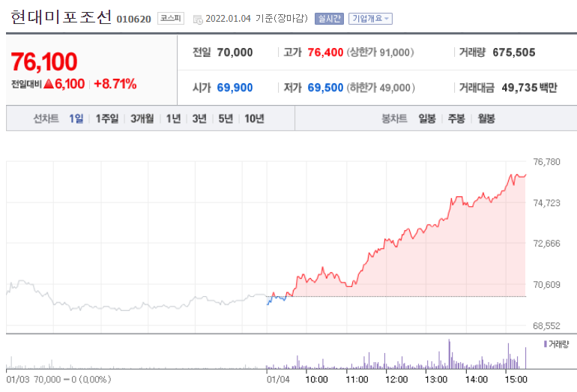Click the calendar clock icon beside the date
The width and height of the screenshot is (577, 392).
point(198,19)
